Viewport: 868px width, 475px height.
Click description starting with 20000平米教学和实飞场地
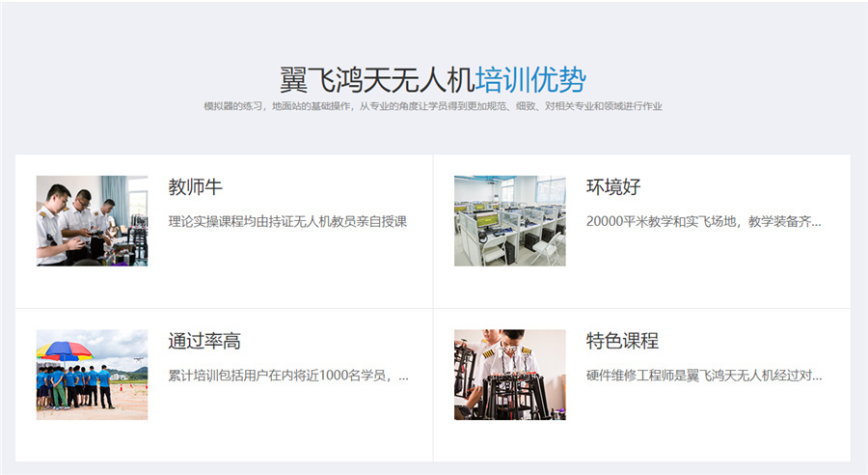704,222
